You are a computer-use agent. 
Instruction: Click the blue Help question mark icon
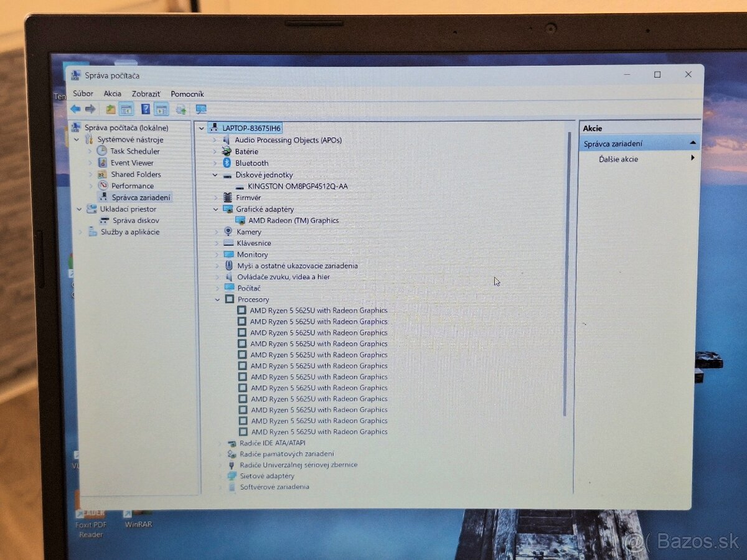coord(146,109)
